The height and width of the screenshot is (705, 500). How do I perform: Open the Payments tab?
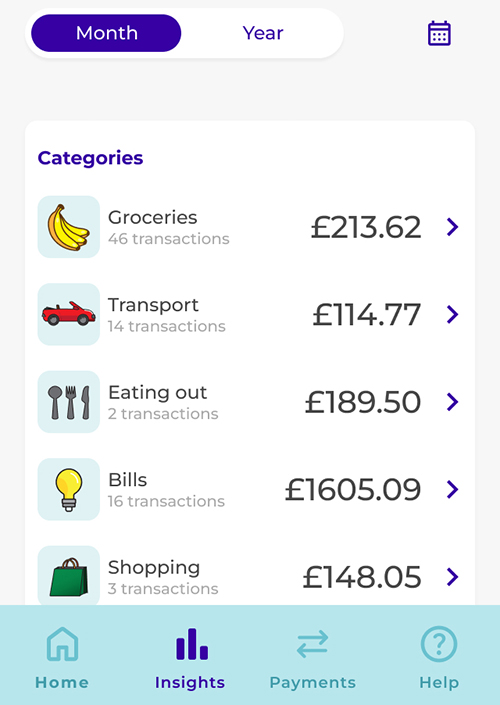312,659
